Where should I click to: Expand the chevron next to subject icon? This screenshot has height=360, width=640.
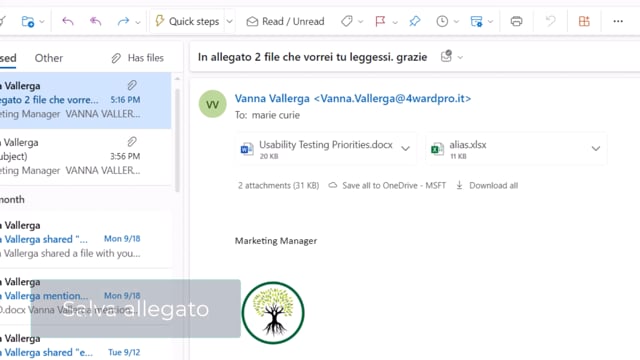tap(460, 58)
